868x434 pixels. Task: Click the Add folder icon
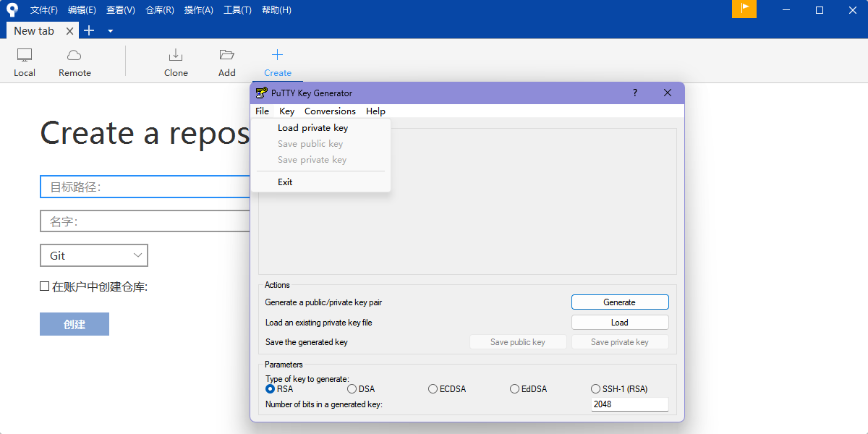click(227, 56)
